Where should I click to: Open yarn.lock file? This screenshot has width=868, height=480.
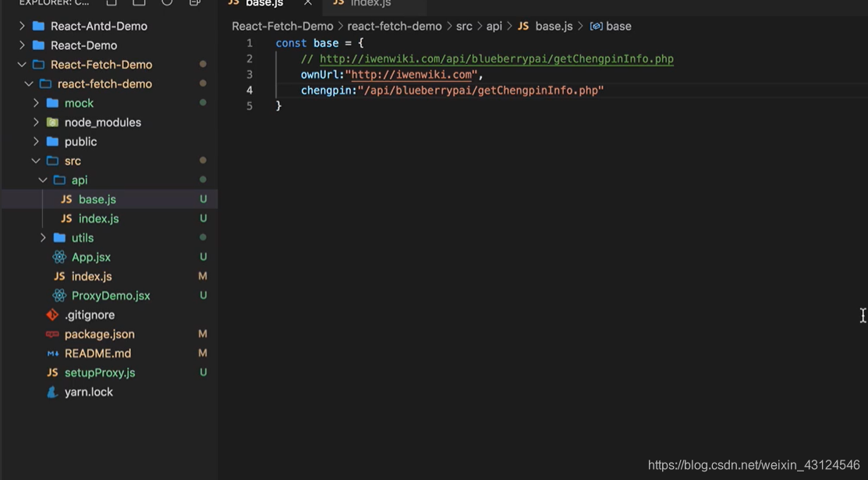(89, 392)
